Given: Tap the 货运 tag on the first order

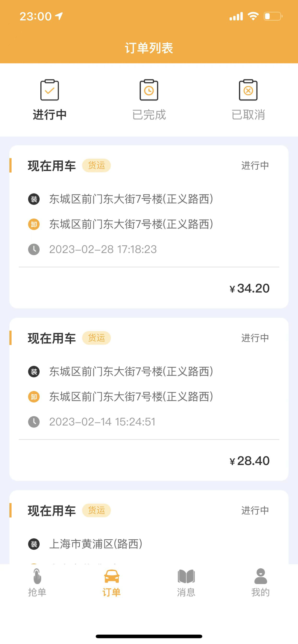Looking at the screenshot, I should (96, 166).
